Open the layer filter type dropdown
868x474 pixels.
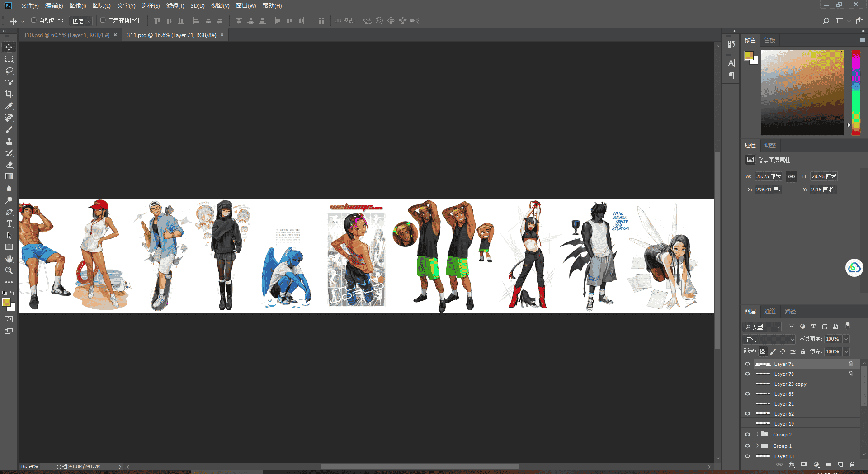pyautogui.click(x=762, y=327)
